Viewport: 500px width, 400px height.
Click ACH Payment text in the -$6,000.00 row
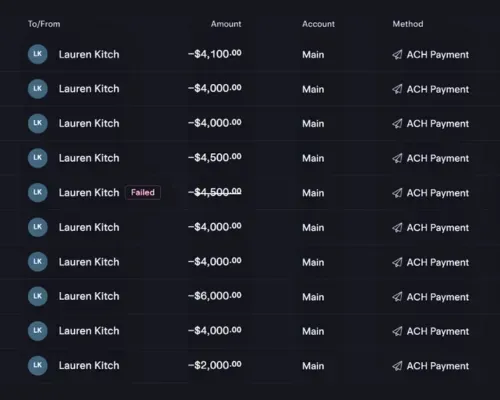[x=438, y=297]
